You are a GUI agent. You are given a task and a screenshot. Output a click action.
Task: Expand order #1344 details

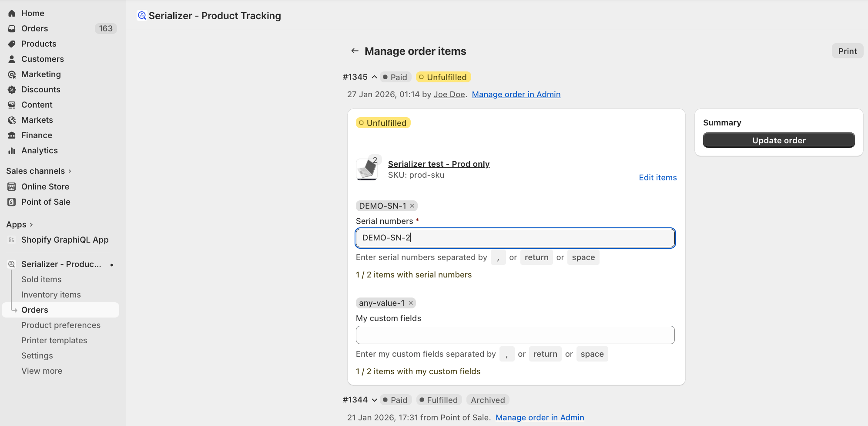click(x=374, y=400)
